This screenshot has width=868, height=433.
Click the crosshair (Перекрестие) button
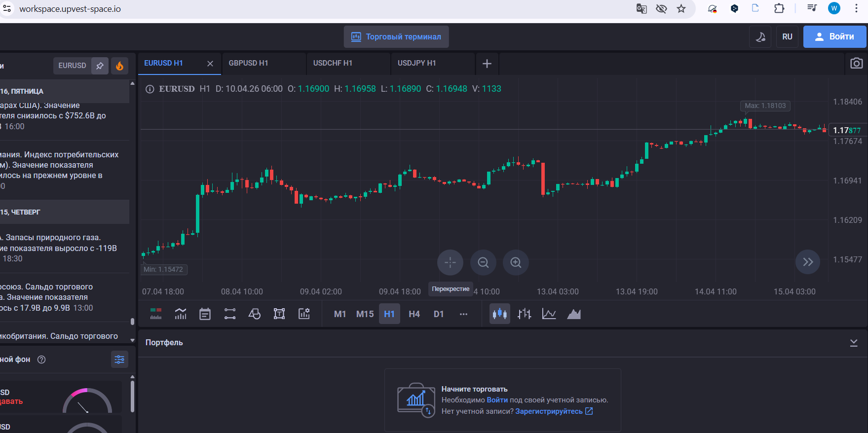450,262
